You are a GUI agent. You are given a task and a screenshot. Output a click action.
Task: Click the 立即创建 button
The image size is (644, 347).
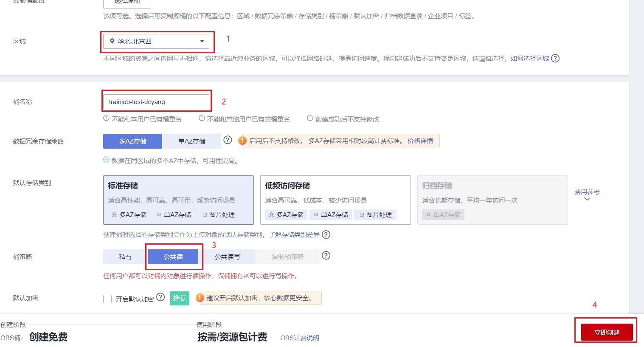[x=607, y=332]
